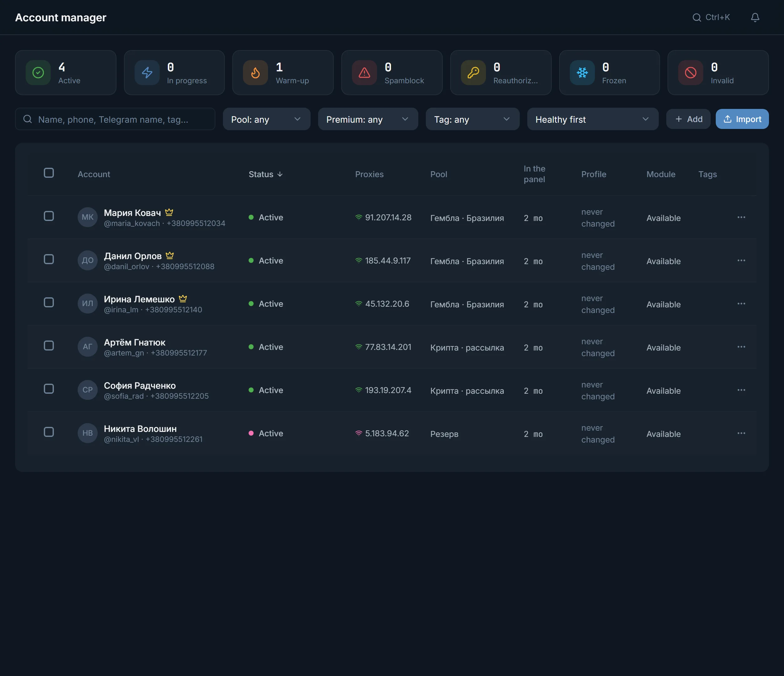Click the Add button
This screenshot has height=676, width=784.
tap(688, 119)
